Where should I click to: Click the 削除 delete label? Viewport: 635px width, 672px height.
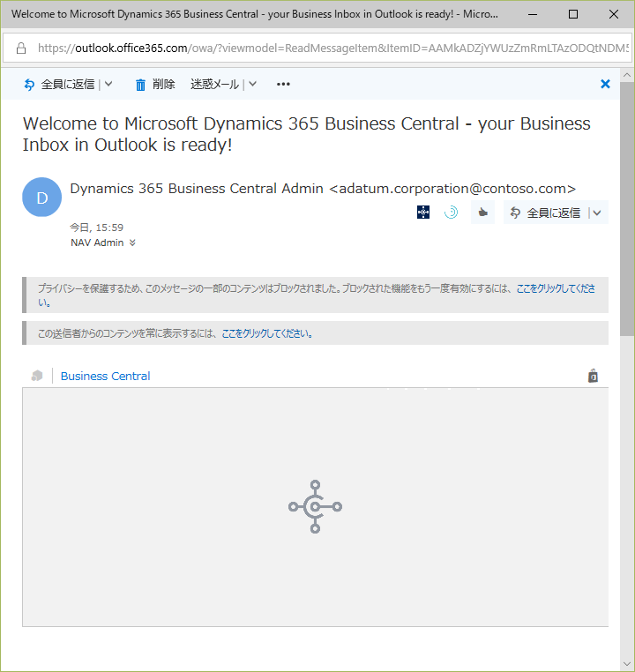[x=164, y=84]
